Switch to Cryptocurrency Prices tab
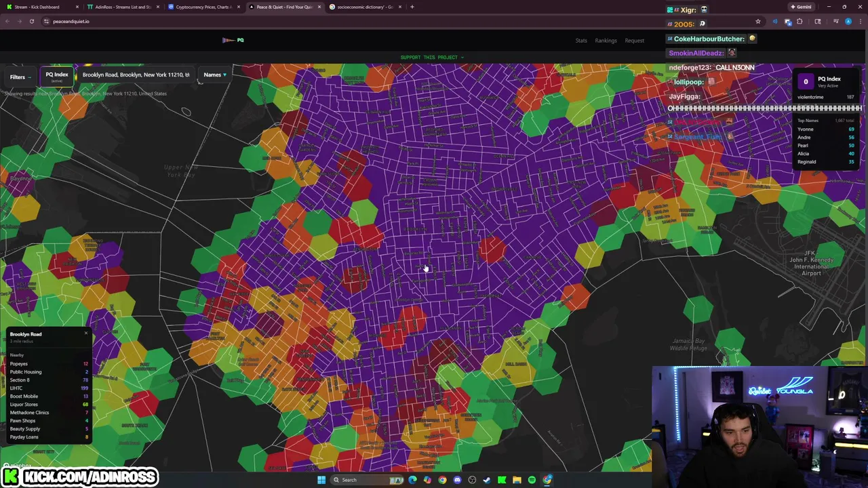 [x=203, y=7]
